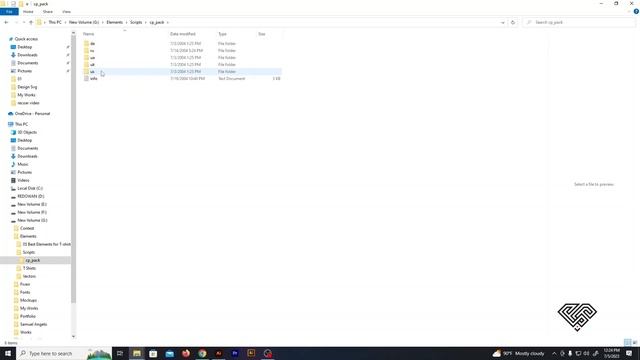Open New Volume (F:) drive
The height and width of the screenshot is (360, 640).
click(32, 212)
